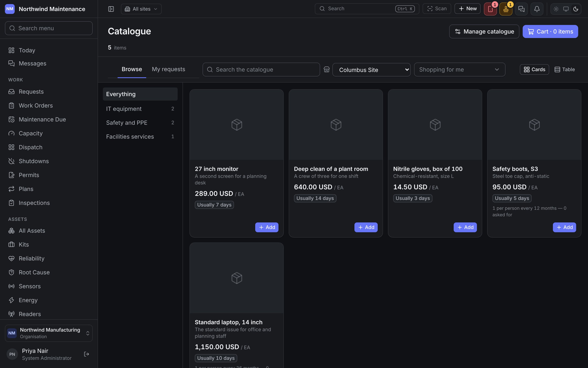588x368 pixels.
Task: Select the My requests tab
Action: pyautogui.click(x=168, y=69)
